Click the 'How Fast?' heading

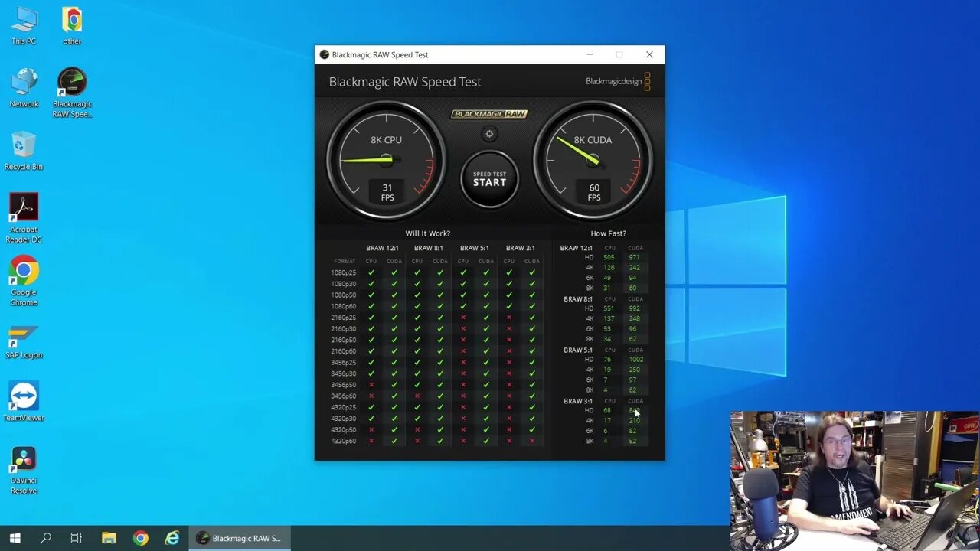pyautogui.click(x=608, y=233)
